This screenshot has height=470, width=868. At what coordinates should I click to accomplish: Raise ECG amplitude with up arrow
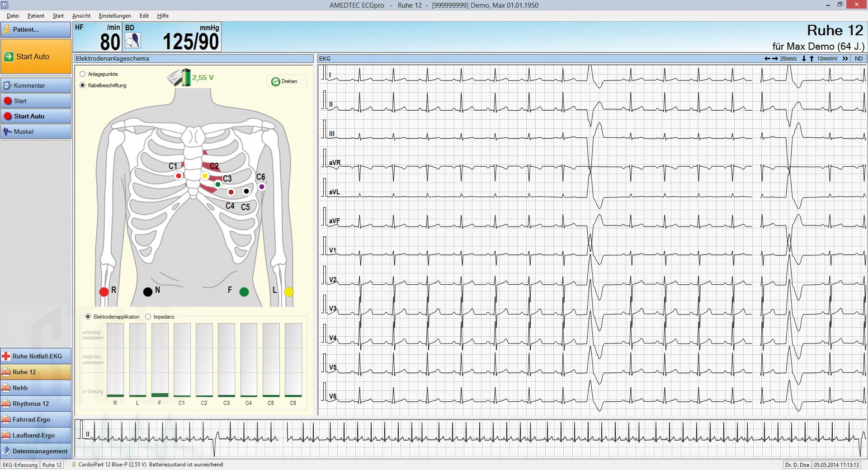(x=811, y=59)
